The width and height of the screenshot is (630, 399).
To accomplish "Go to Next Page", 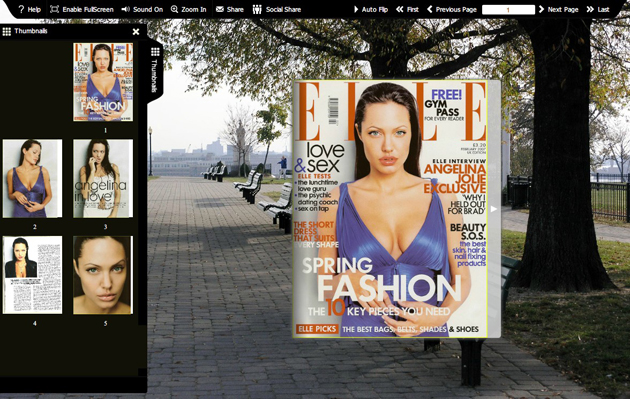I will pyautogui.click(x=558, y=9).
